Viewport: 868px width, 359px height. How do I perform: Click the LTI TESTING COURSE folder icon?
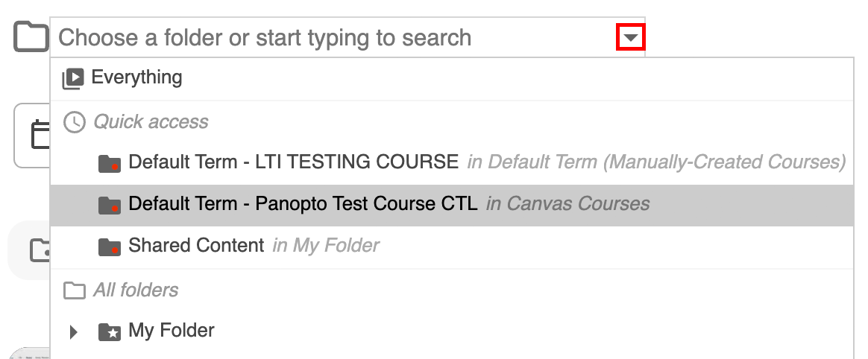point(110,163)
